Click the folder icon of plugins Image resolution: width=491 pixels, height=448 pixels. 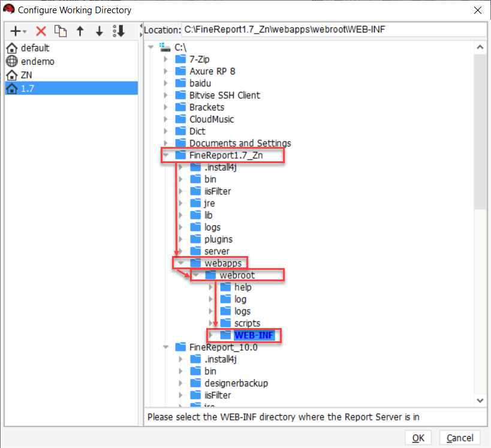[195, 239]
